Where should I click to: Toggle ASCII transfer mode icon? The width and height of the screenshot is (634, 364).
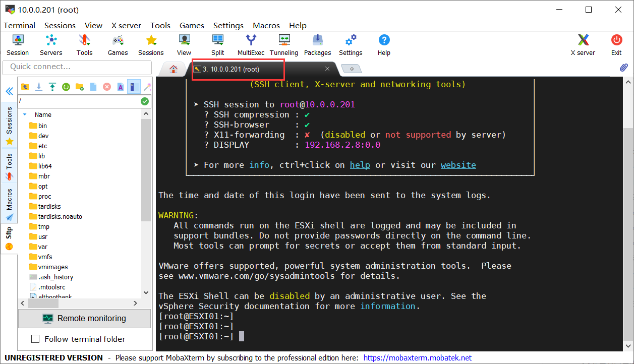pos(121,87)
